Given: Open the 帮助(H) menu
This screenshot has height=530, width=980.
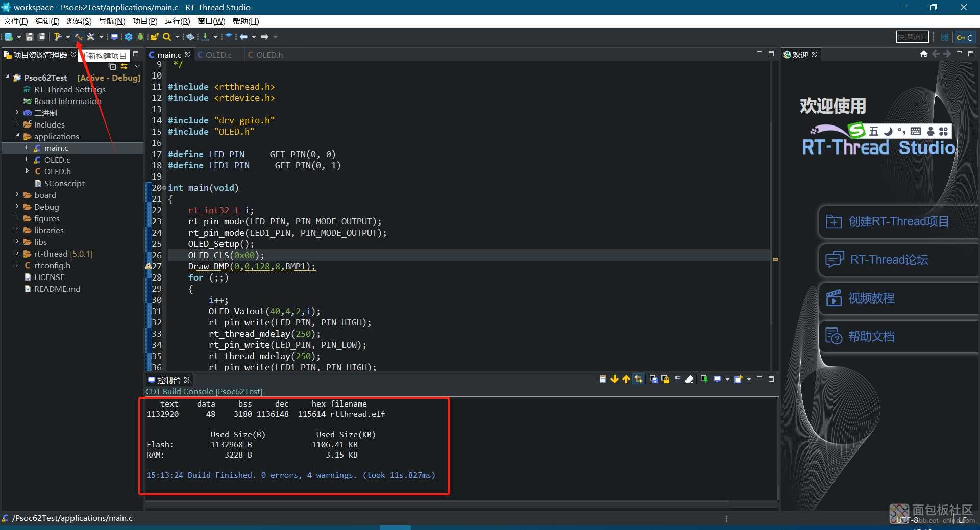Looking at the screenshot, I should pos(246,21).
